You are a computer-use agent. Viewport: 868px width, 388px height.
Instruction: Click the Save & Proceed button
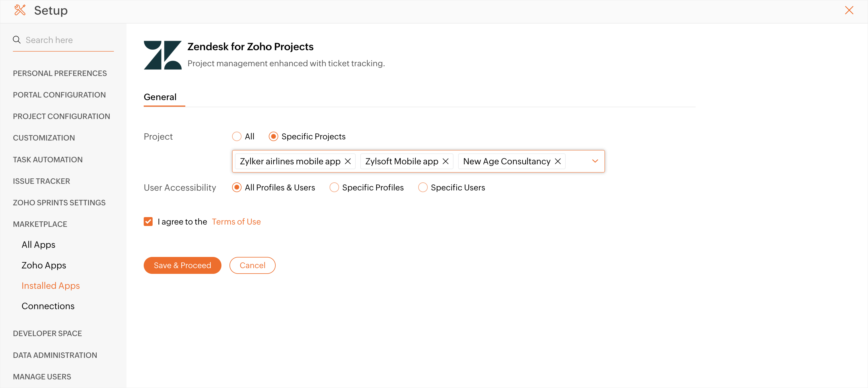[x=182, y=265]
